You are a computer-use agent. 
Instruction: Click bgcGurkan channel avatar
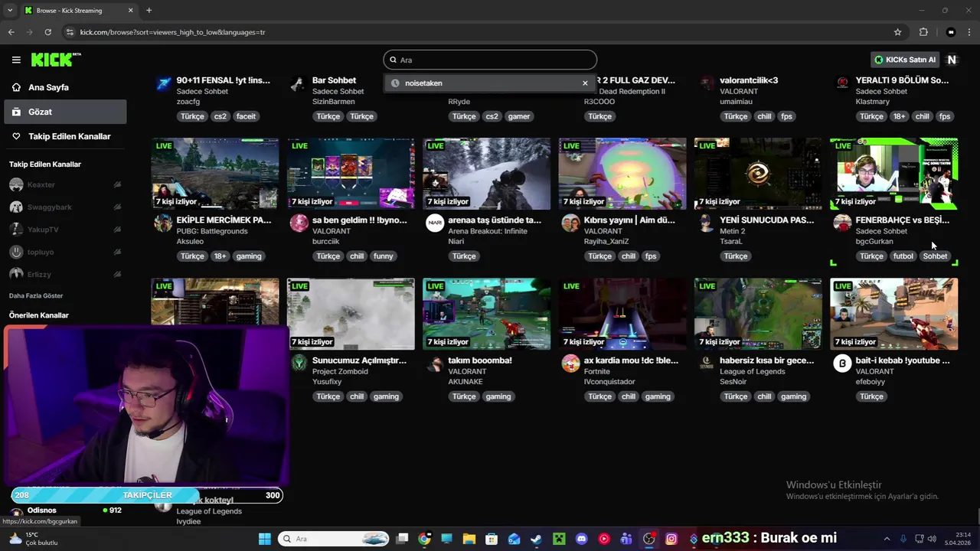pyautogui.click(x=842, y=223)
